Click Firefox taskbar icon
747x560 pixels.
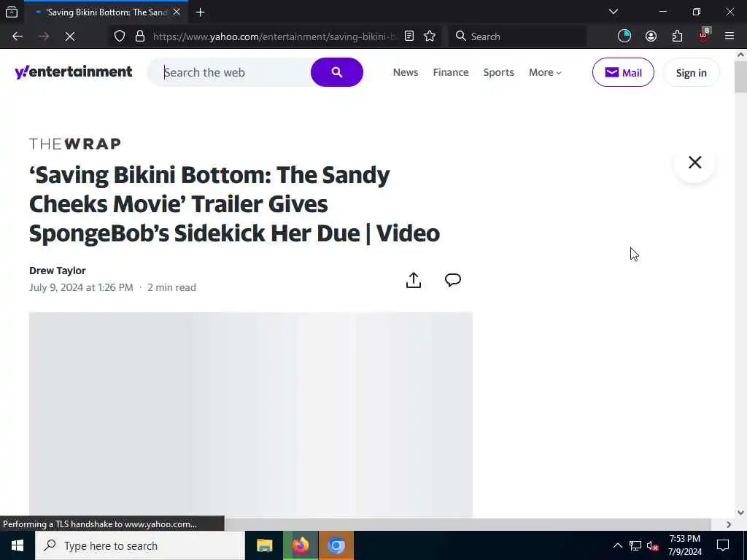tap(301, 545)
